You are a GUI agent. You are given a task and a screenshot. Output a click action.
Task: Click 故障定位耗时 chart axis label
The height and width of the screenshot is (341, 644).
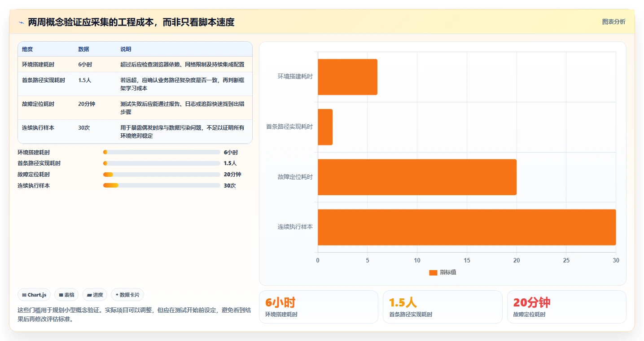click(x=295, y=177)
